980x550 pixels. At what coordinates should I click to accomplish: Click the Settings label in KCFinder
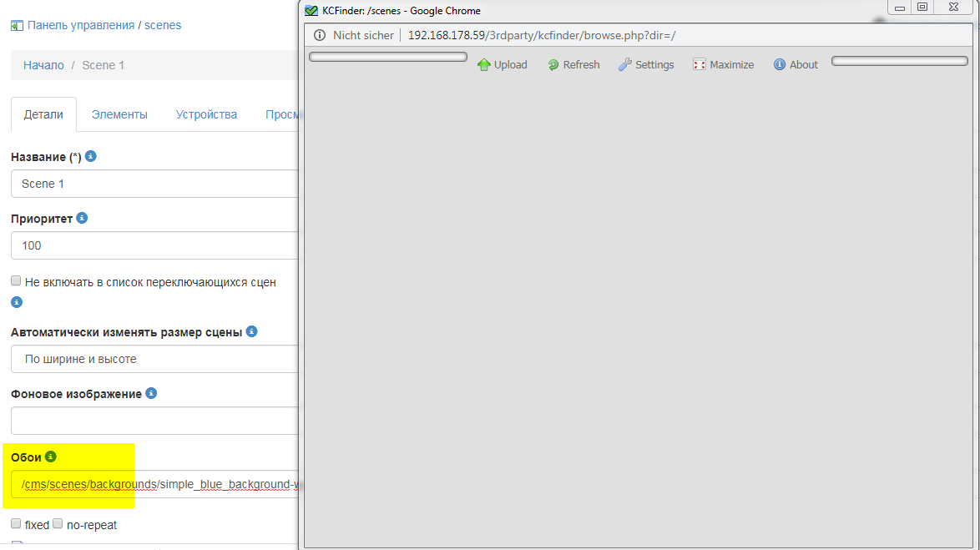click(654, 65)
